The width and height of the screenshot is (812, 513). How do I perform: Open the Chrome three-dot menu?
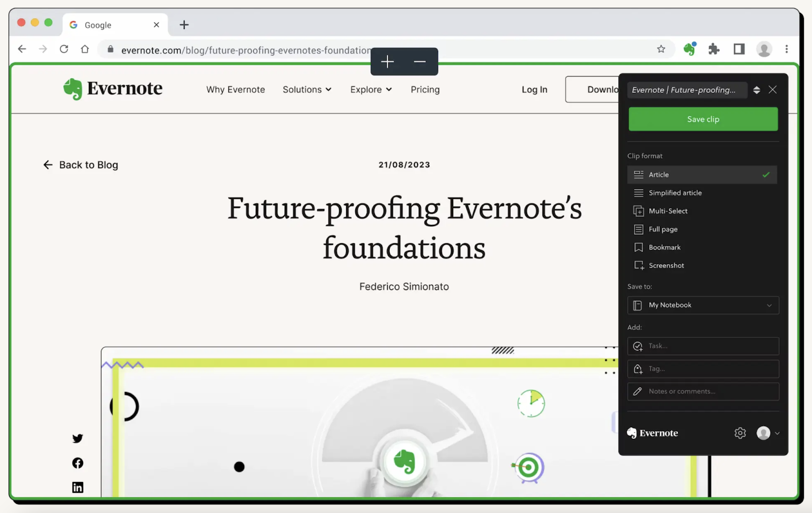click(x=787, y=49)
